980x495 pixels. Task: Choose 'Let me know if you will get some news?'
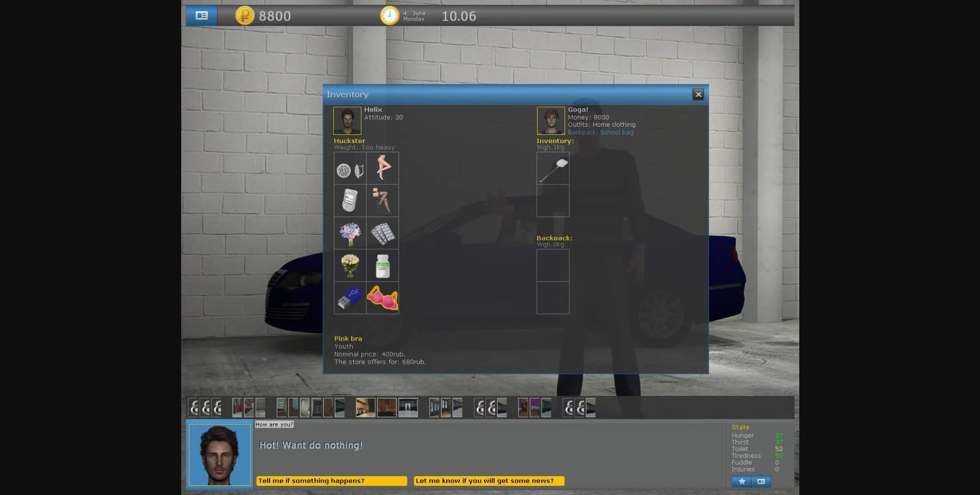(489, 480)
